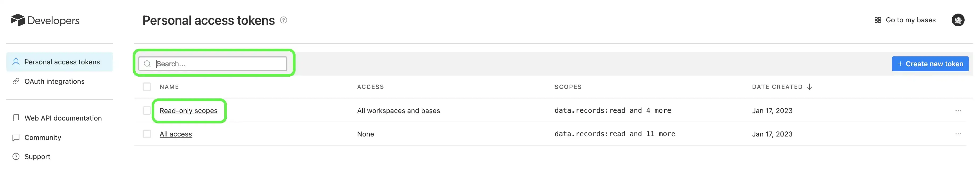Click the Web API documentation book icon
This screenshot has height=174, width=980.
tap(16, 118)
